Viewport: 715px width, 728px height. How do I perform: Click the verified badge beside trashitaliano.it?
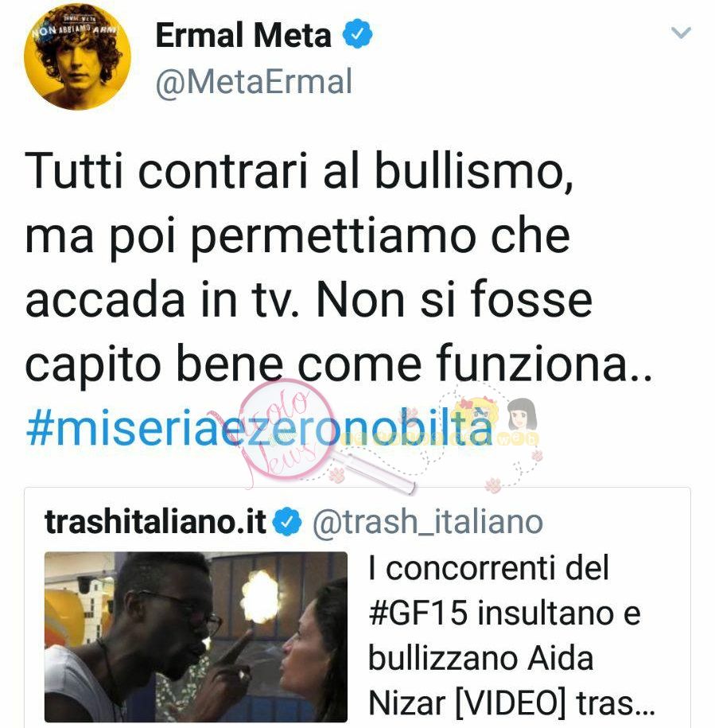point(287,522)
